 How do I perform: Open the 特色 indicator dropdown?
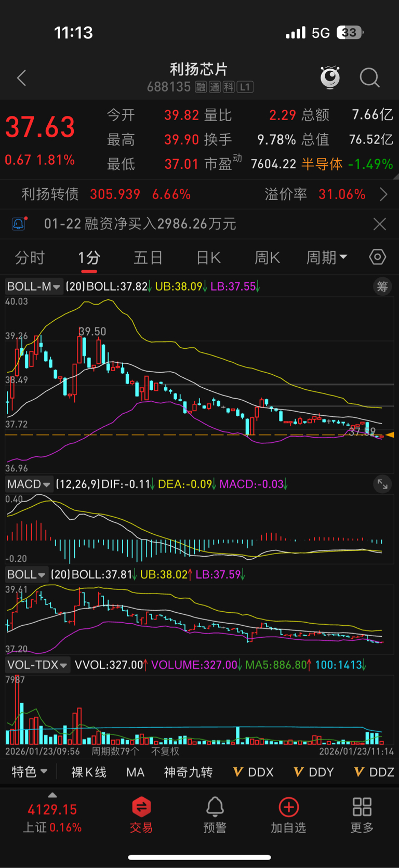[30, 772]
